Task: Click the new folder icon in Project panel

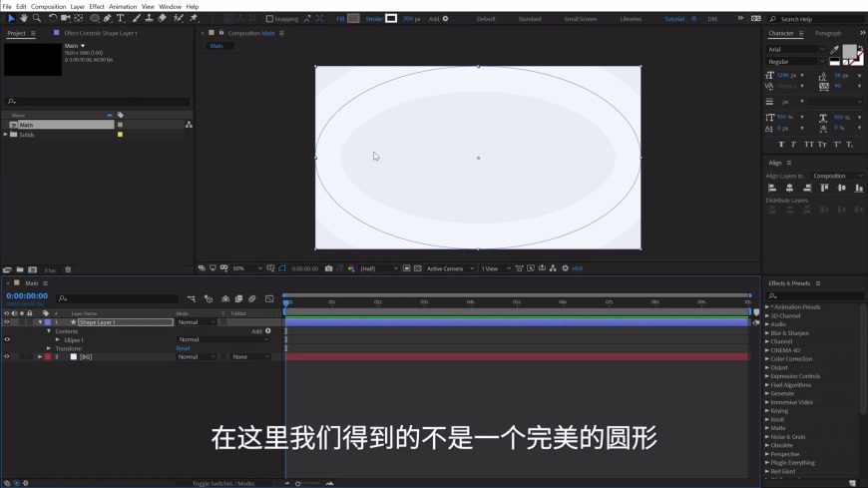Action: coord(20,269)
